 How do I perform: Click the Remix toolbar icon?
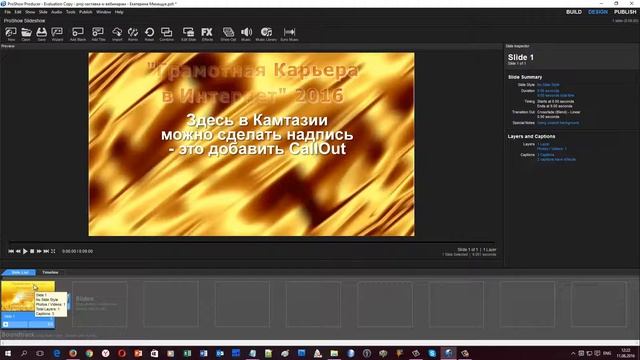pyautogui.click(x=133, y=33)
